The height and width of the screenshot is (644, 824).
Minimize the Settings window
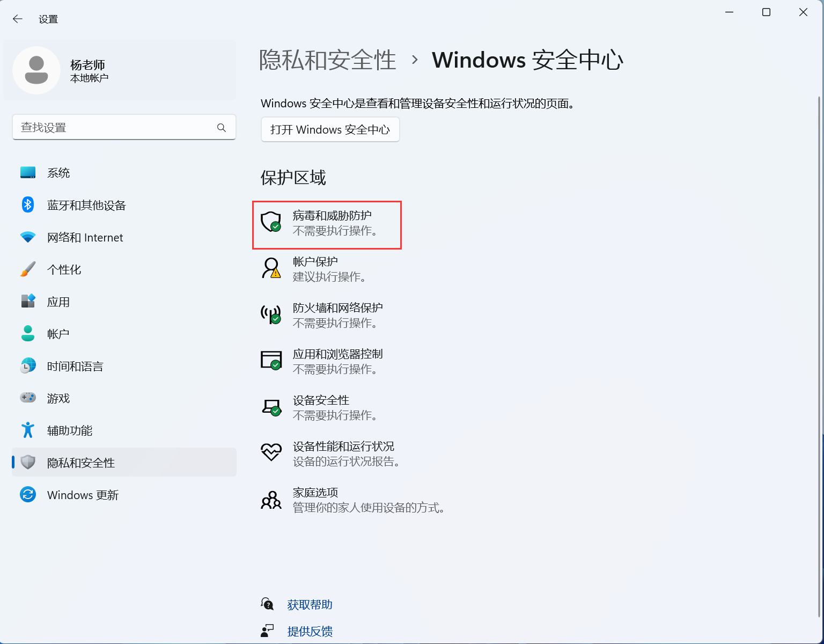730,12
